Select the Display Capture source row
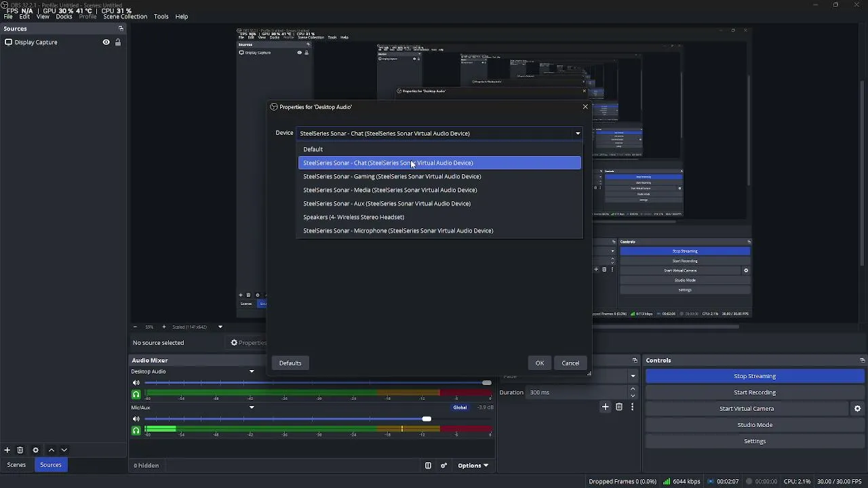Screen dimensions: 868x488 click(63, 42)
